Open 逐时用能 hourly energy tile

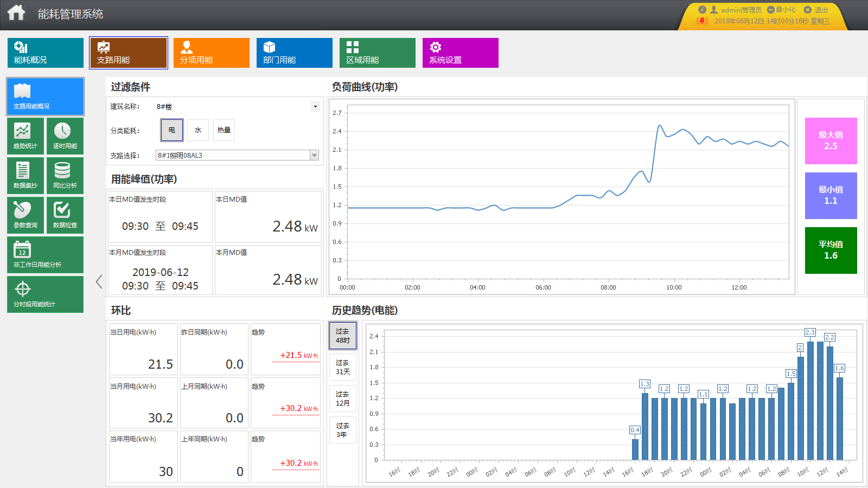[x=65, y=136]
